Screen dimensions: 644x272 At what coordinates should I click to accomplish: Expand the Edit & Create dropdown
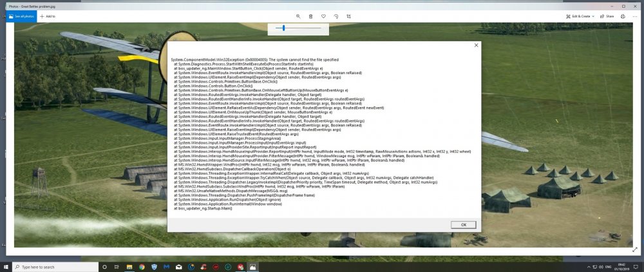(x=580, y=16)
